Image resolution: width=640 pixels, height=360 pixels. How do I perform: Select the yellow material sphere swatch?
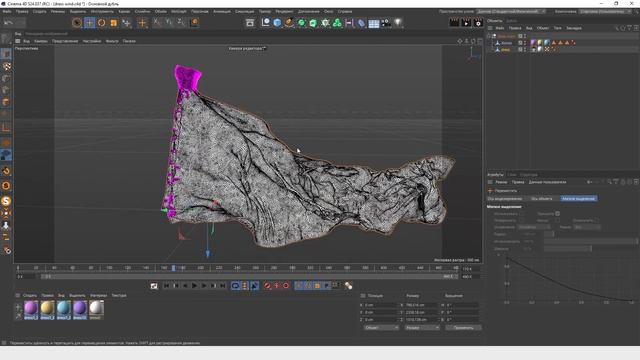tap(47, 308)
